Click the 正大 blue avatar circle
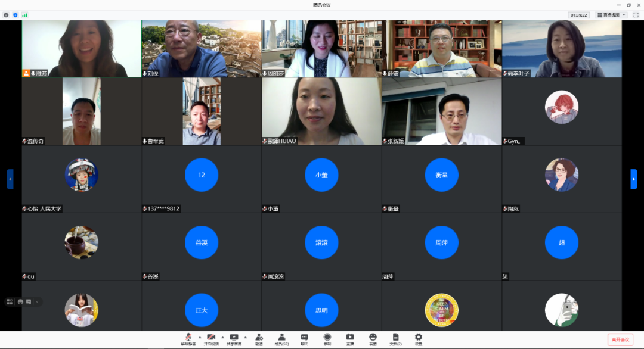The image size is (644, 349). 202,310
